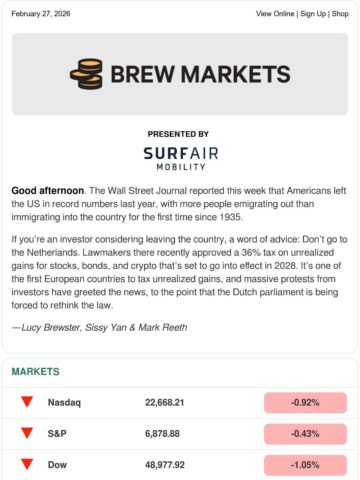Click the Nasdaq value 22,668.21
Screen dimensions: 360x480
(164, 403)
